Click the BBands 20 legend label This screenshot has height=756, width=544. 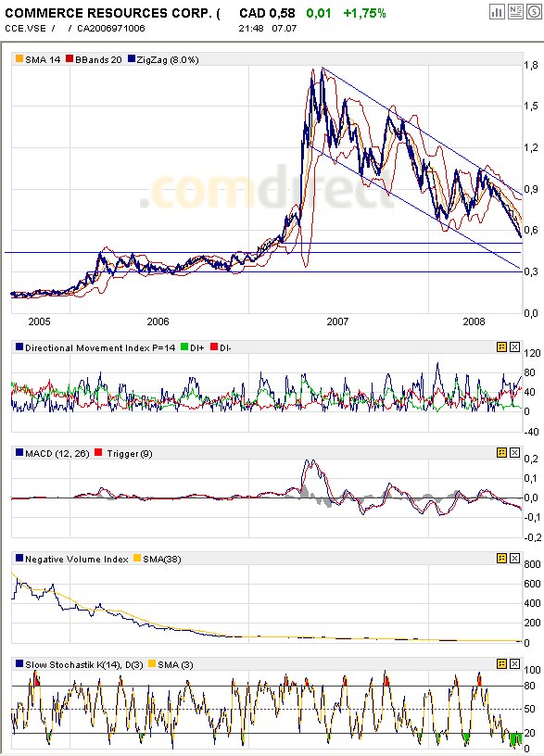98,59
